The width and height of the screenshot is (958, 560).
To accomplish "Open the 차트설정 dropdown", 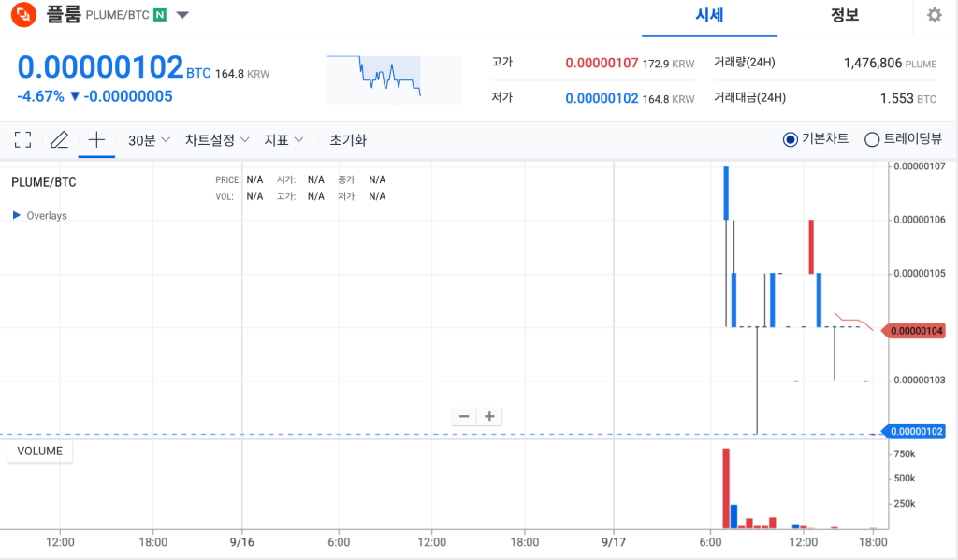I will (217, 139).
